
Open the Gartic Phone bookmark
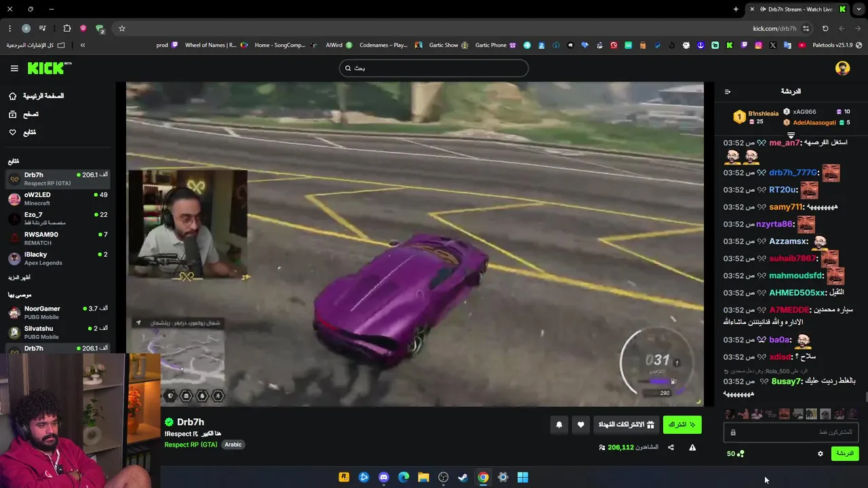pos(495,45)
